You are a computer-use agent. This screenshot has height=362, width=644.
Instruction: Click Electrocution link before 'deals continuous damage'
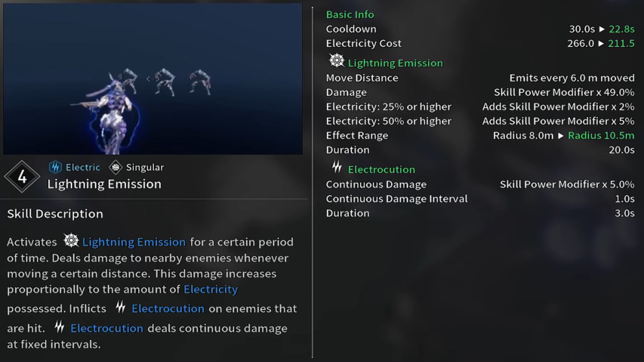click(x=107, y=328)
